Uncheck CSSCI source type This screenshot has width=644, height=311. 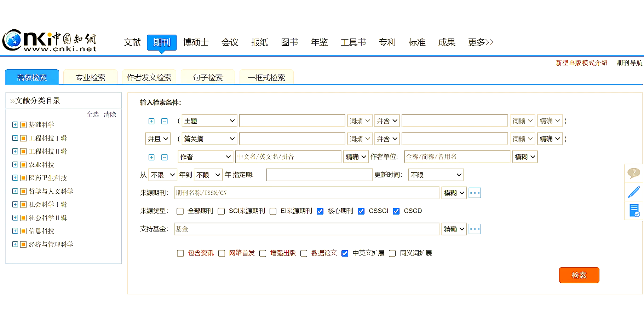pyautogui.click(x=361, y=211)
